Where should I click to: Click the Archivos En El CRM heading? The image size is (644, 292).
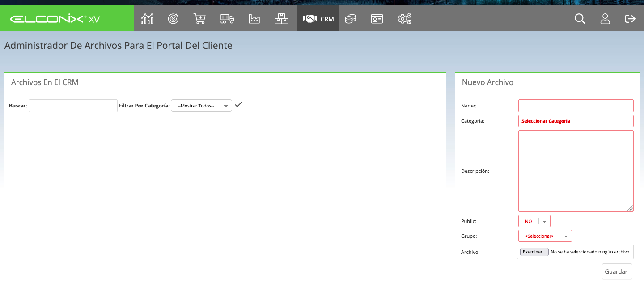click(45, 82)
